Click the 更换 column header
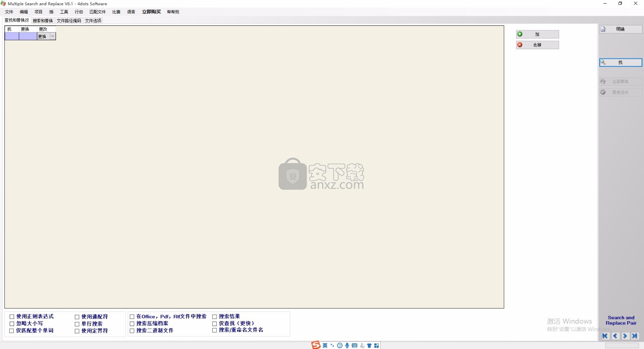Image resolution: width=644 pixels, height=349 pixels. point(28,29)
